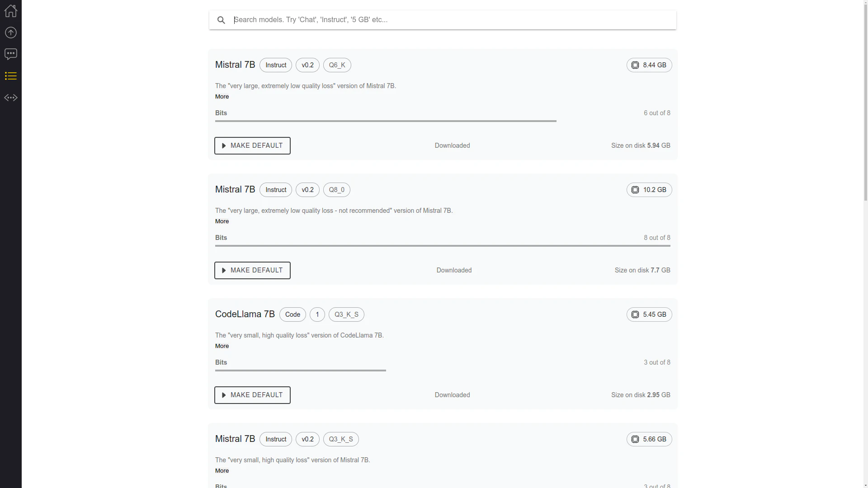Make Mistral 7B Q6_K the default model
Image resolution: width=868 pixels, height=488 pixels.
tap(252, 145)
